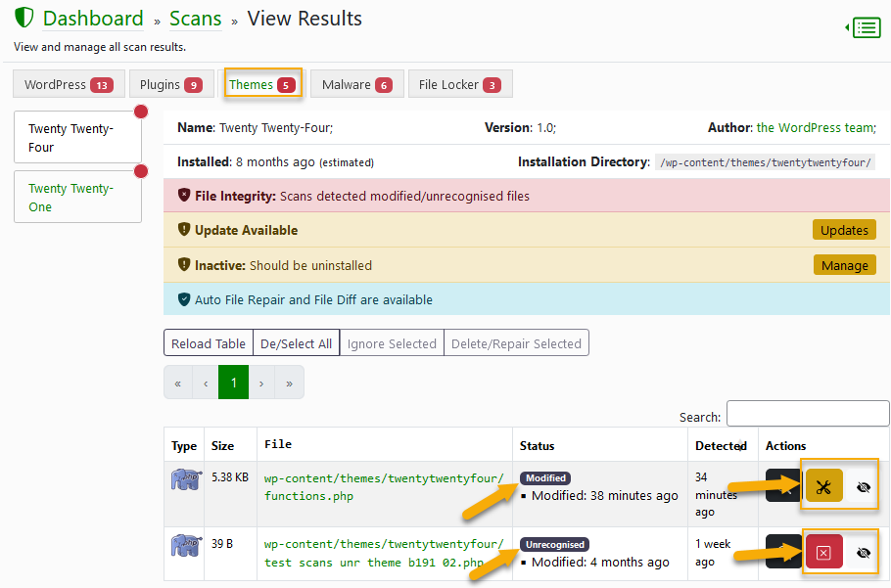This screenshot has height=588, width=891.
Task: Click the De/Select All button
Action: (296, 343)
